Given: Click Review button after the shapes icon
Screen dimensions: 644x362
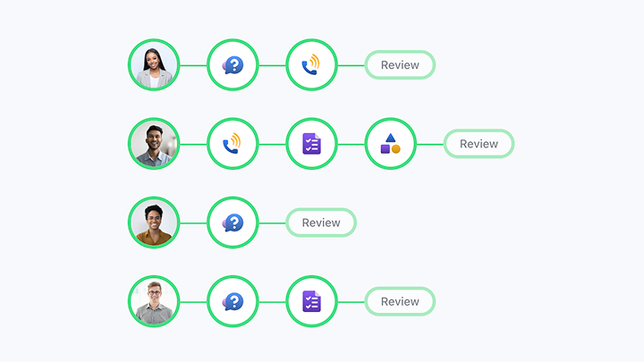Looking at the screenshot, I should coord(479,144).
